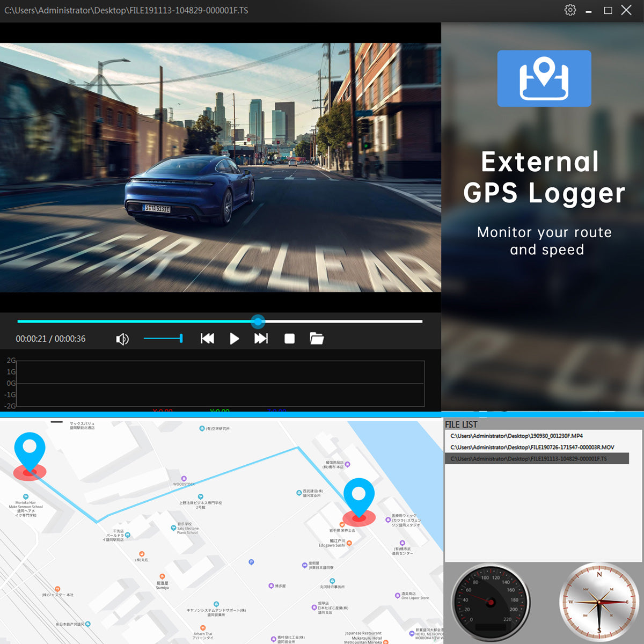Select 190930_001230F.MP4 in file list
This screenshot has width=644, height=644.
point(516,436)
